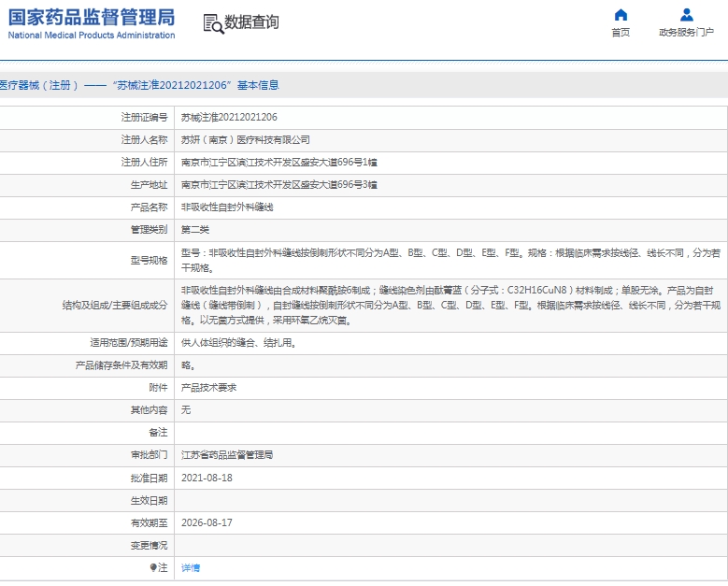Click the 附件 row label
728x586 pixels.
(158, 387)
